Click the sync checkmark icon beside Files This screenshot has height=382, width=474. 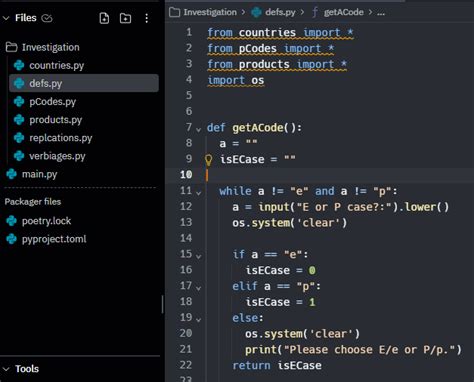(47, 18)
